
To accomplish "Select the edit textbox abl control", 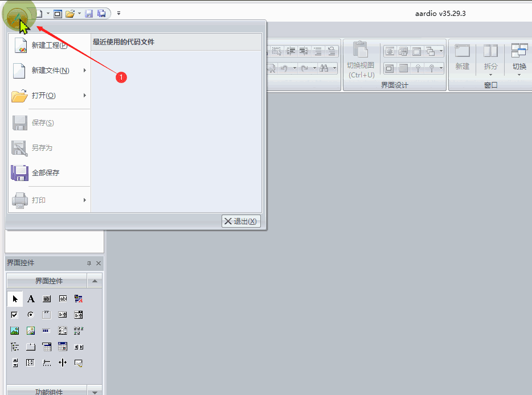I will click(63, 299).
